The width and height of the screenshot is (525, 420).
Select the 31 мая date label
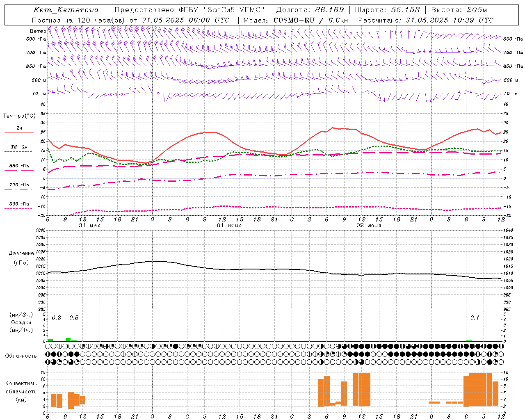click(x=90, y=226)
